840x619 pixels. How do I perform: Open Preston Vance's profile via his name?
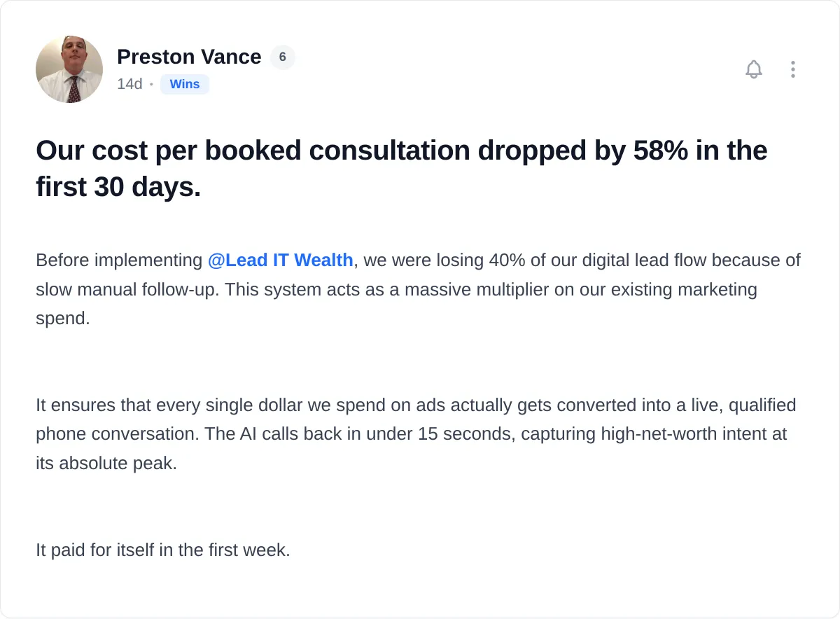tap(189, 57)
